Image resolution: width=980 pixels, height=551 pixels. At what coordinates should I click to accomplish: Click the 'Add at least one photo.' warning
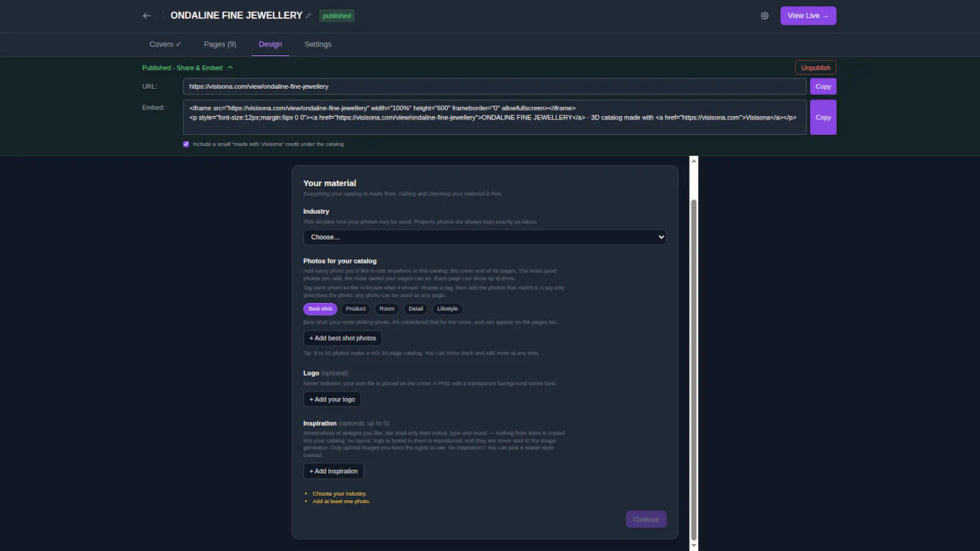pyautogui.click(x=341, y=501)
